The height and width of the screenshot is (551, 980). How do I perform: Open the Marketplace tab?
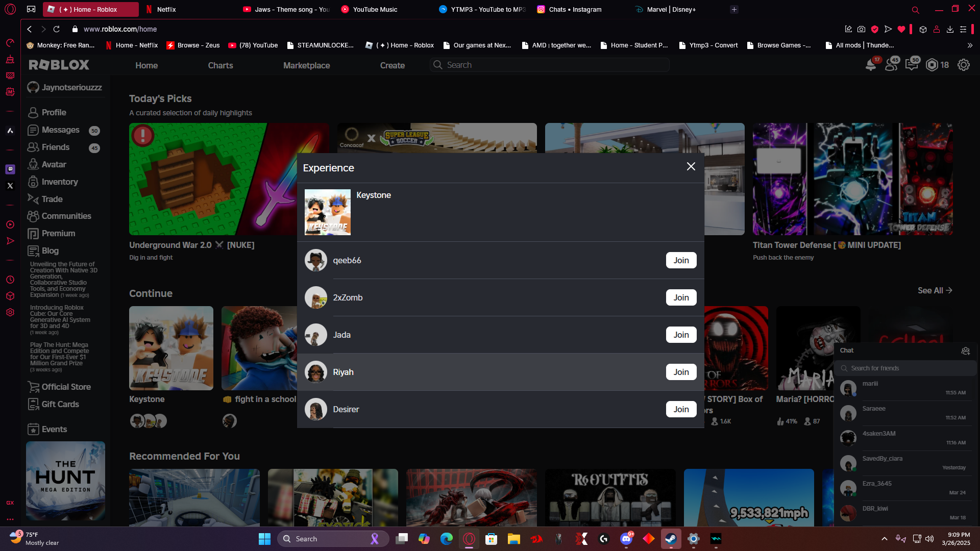pyautogui.click(x=306, y=65)
